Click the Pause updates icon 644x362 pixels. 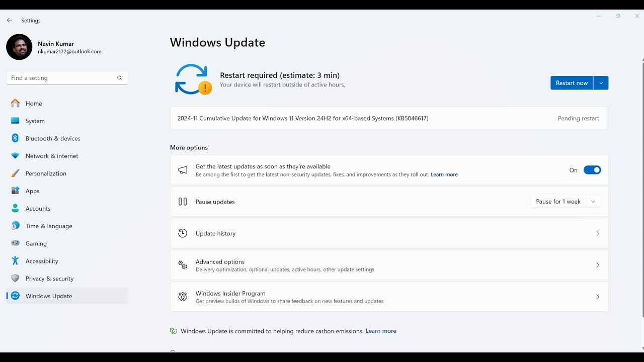pos(183,202)
